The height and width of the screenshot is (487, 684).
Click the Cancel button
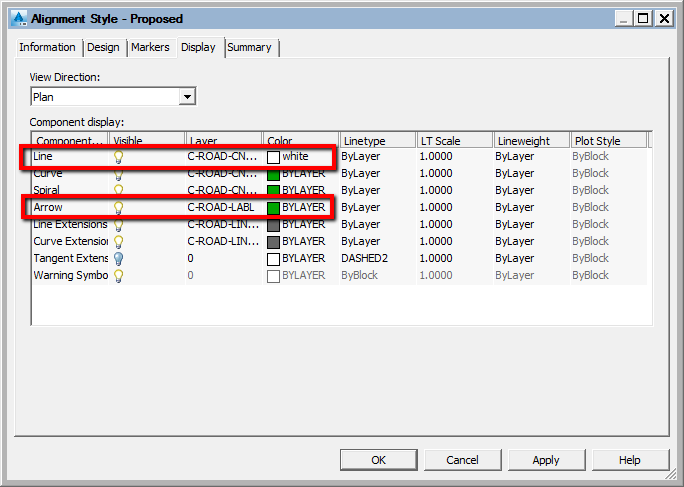coord(462,460)
